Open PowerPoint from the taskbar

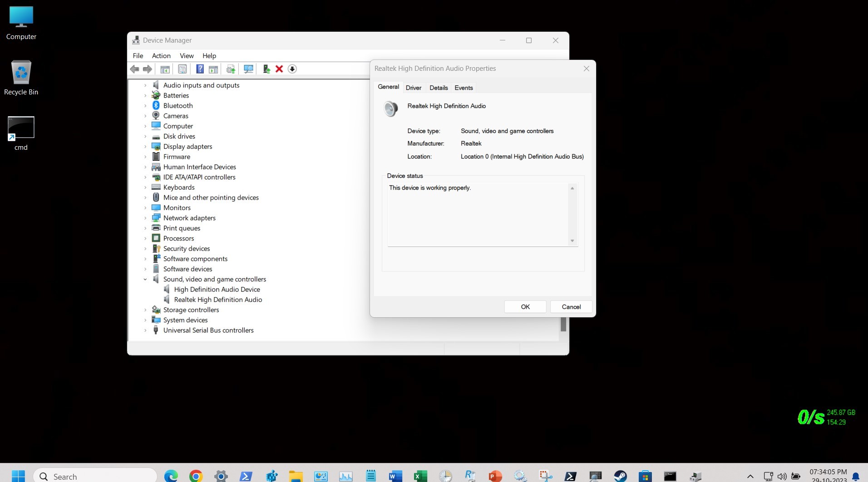point(495,476)
